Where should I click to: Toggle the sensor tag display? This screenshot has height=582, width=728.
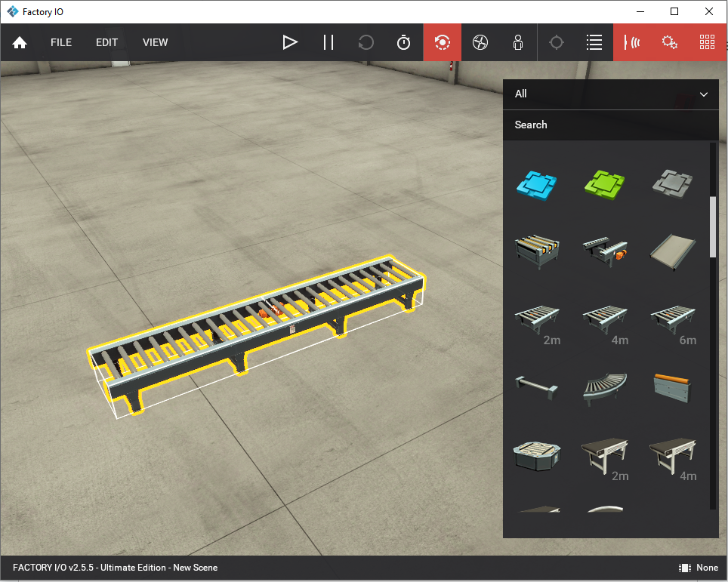pos(632,42)
